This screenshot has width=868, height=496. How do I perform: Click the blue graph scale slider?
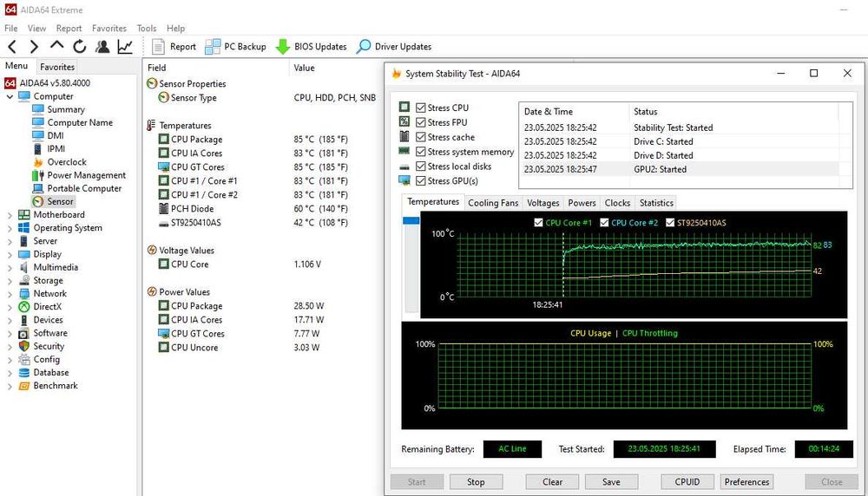[411, 220]
